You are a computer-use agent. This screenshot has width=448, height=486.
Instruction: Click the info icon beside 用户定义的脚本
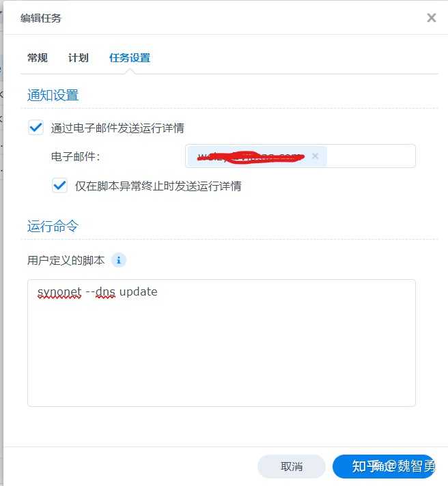(x=118, y=260)
